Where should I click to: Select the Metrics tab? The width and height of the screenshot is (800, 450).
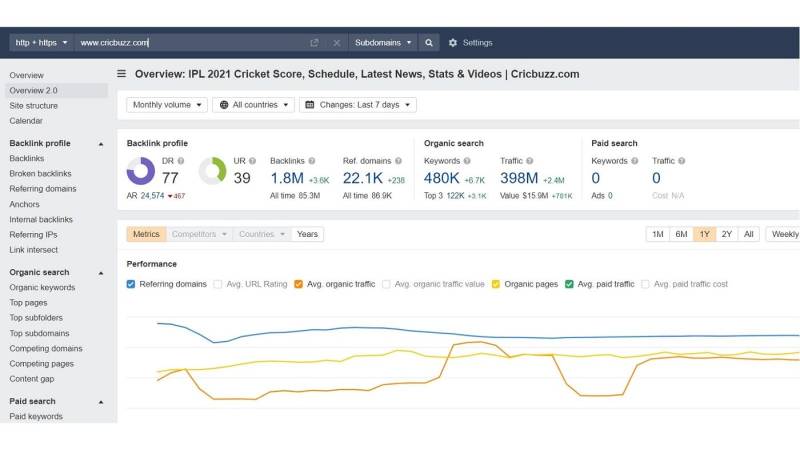[x=146, y=234]
